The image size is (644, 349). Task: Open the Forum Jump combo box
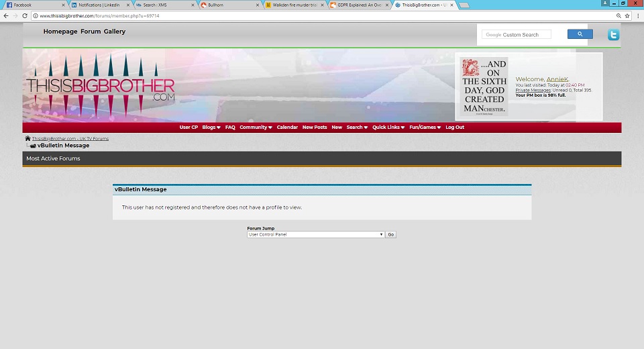click(x=315, y=235)
